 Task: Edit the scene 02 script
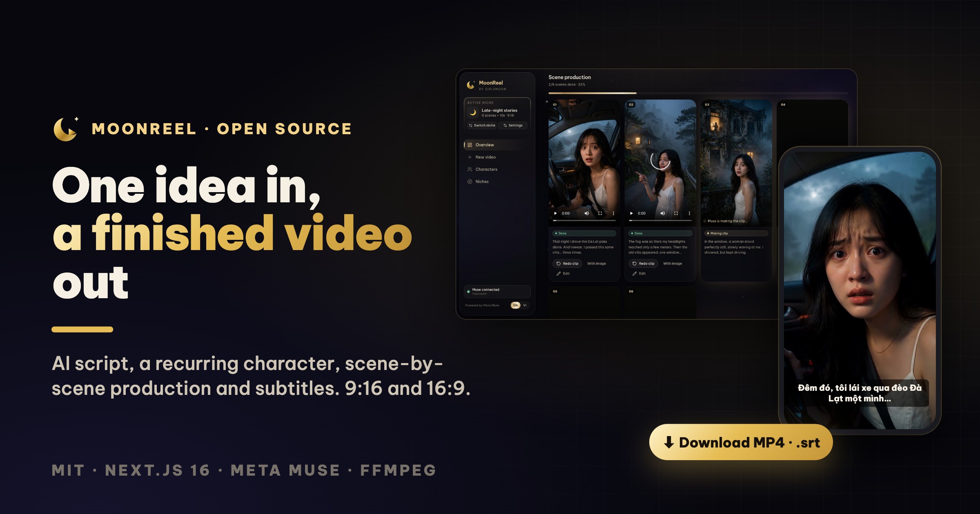point(639,274)
